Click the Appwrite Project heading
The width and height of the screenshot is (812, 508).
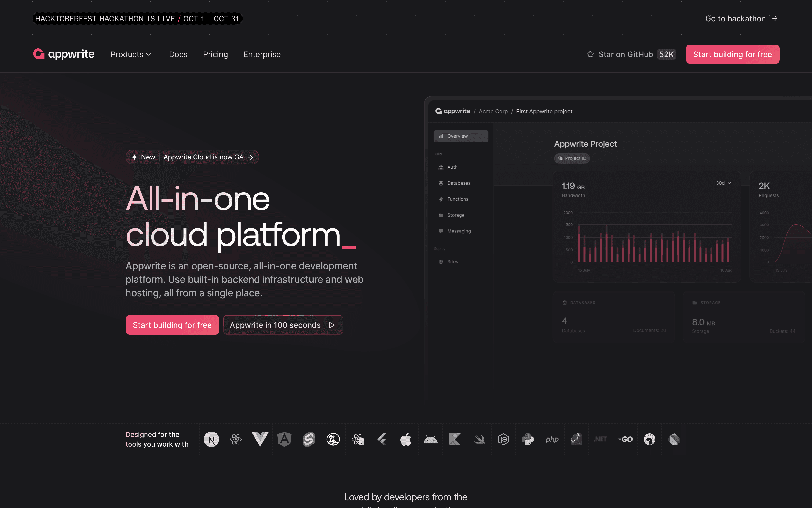click(x=585, y=144)
